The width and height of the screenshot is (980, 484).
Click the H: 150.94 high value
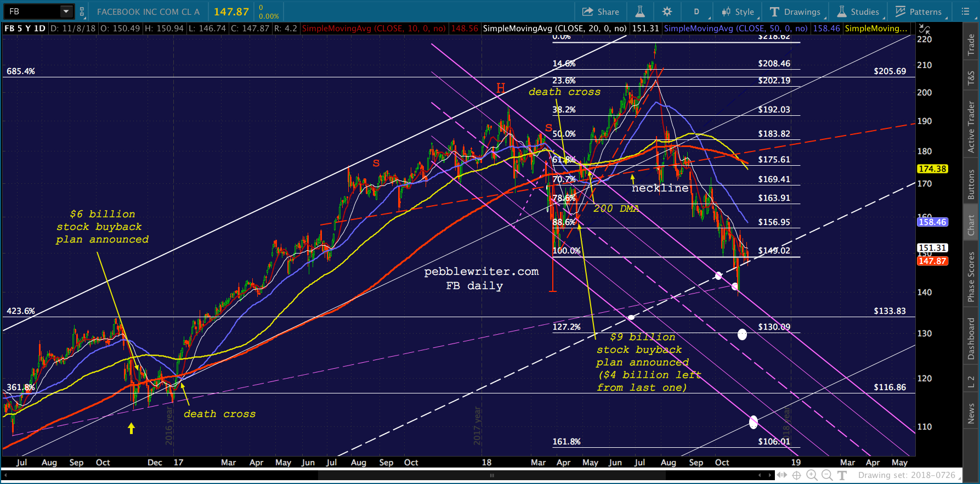[164, 29]
